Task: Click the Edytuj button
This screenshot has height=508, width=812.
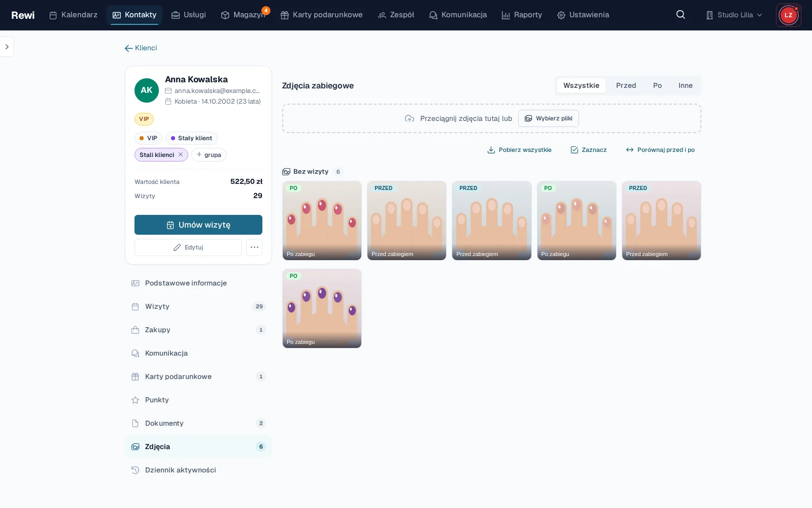Action: pyautogui.click(x=188, y=247)
